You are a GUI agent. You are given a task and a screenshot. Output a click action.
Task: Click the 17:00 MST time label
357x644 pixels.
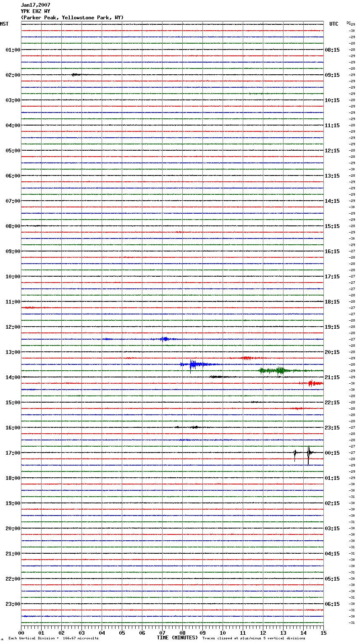[13, 453]
